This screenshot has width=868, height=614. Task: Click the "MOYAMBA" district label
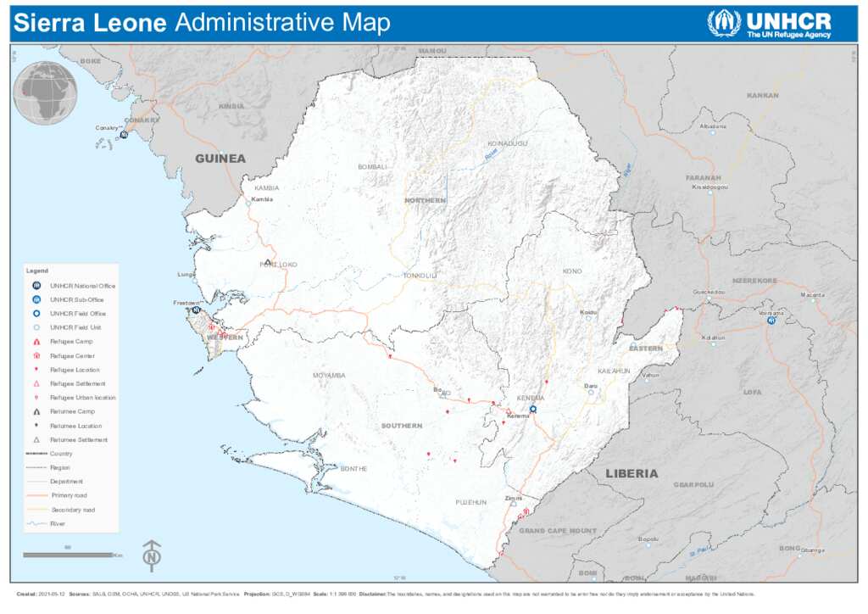(x=330, y=376)
